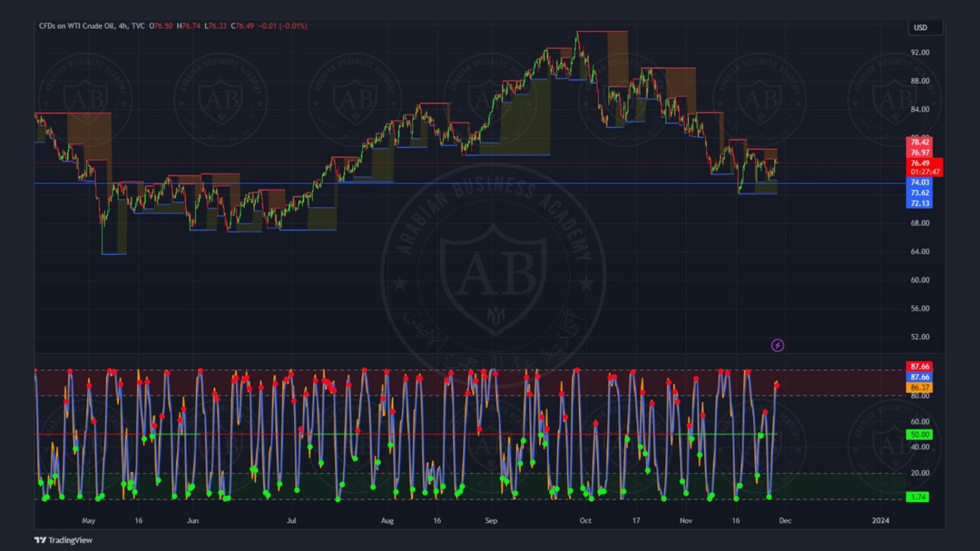Screen dimensions: 980x551
Task: Click the Nov label on time axis
Action: pyautogui.click(x=685, y=521)
